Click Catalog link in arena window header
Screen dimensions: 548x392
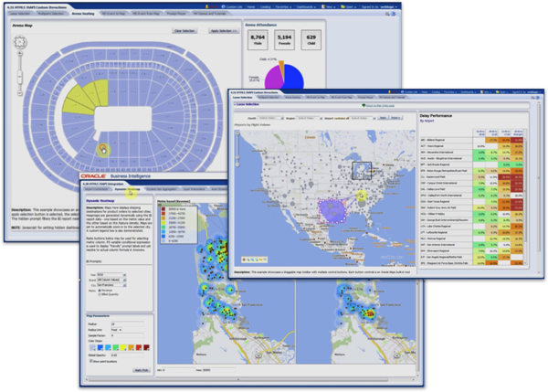pos(265,6)
